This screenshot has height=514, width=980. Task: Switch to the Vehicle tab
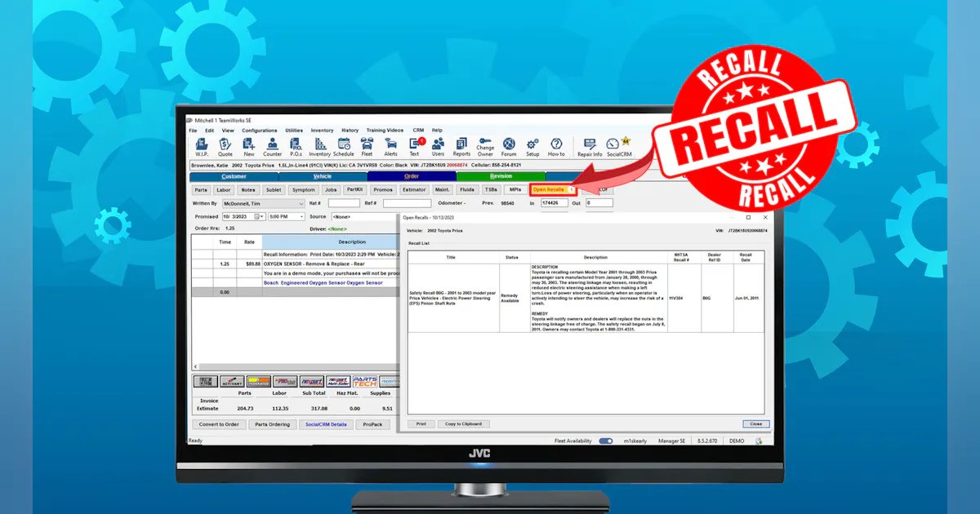tap(323, 176)
